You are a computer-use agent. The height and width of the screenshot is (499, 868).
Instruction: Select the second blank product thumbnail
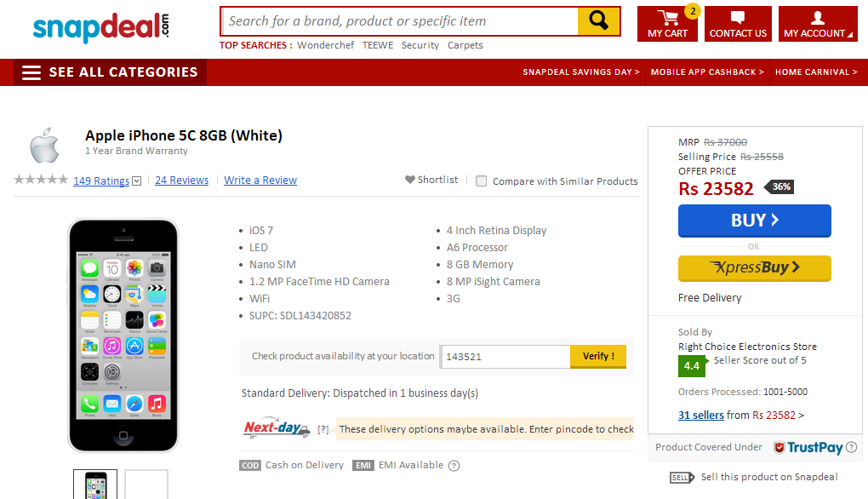pos(146,485)
